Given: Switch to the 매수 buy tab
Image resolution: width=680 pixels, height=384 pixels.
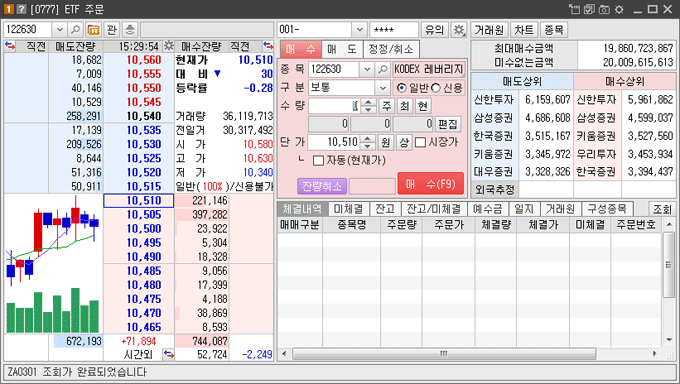Looking at the screenshot, I should [x=301, y=49].
